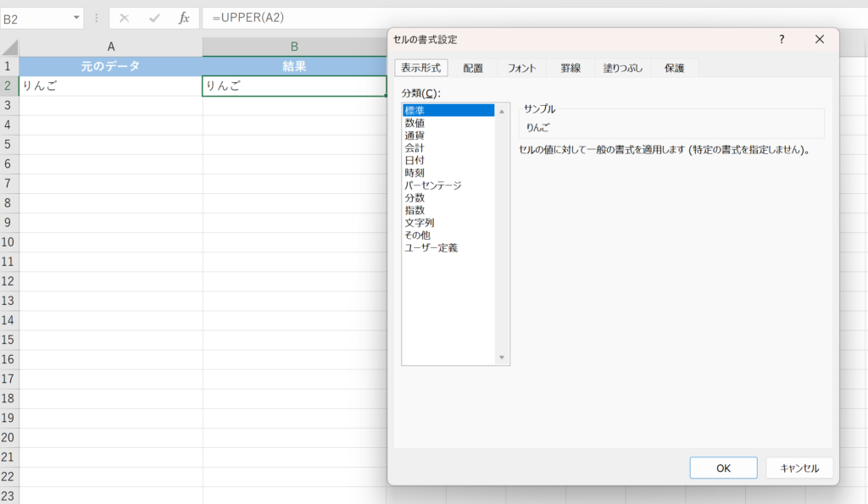The image size is (868, 504).
Task: Choose ユーザー定義 category
Action: pyautogui.click(x=431, y=247)
